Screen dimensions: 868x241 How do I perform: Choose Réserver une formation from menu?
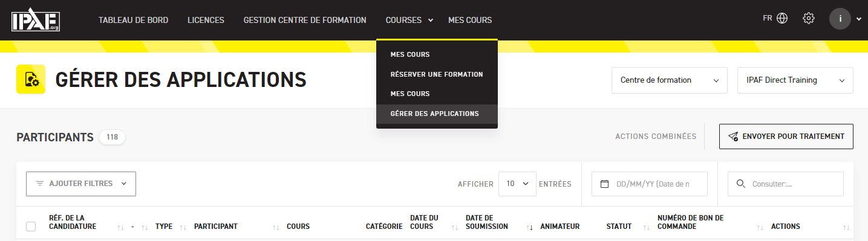tap(437, 74)
